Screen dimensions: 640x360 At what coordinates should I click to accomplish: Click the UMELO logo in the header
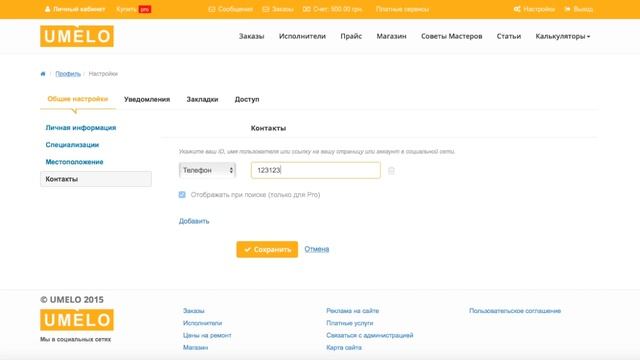(77, 36)
